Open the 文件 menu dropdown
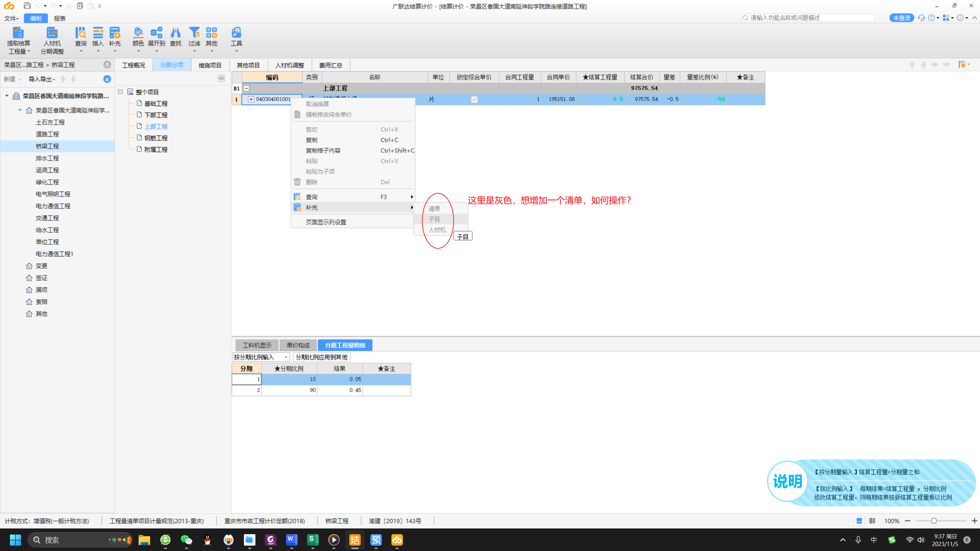 click(11, 18)
